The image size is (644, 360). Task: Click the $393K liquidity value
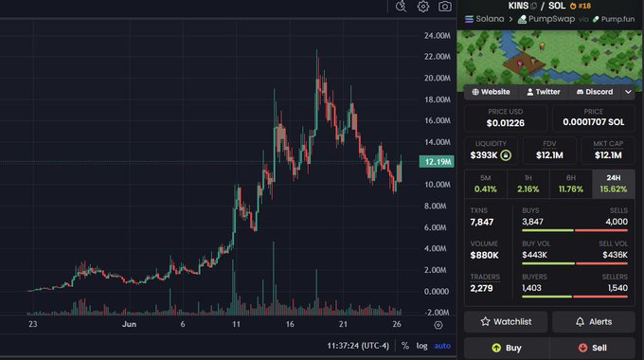click(484, 155)
